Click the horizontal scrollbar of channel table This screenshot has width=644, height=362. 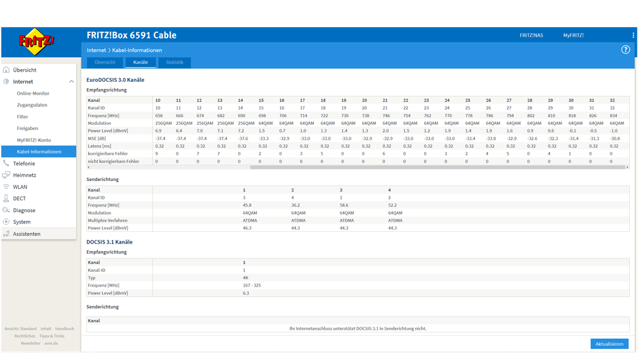[x=438, y=167]
